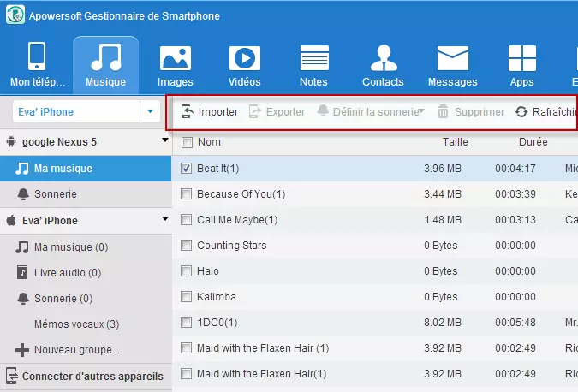
Task: Toggle the select-all checkbox next to Nom
Action: [x=187, y=142]
